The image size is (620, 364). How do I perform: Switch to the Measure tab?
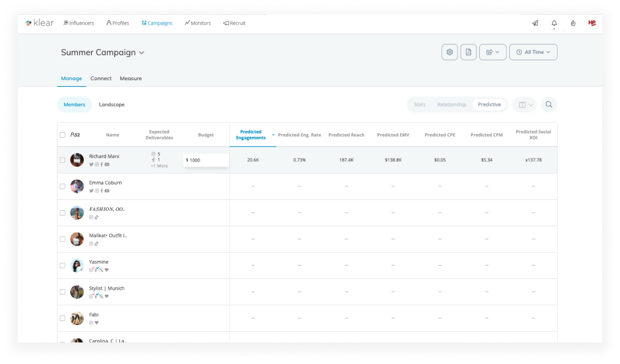[x=131, y=78]
